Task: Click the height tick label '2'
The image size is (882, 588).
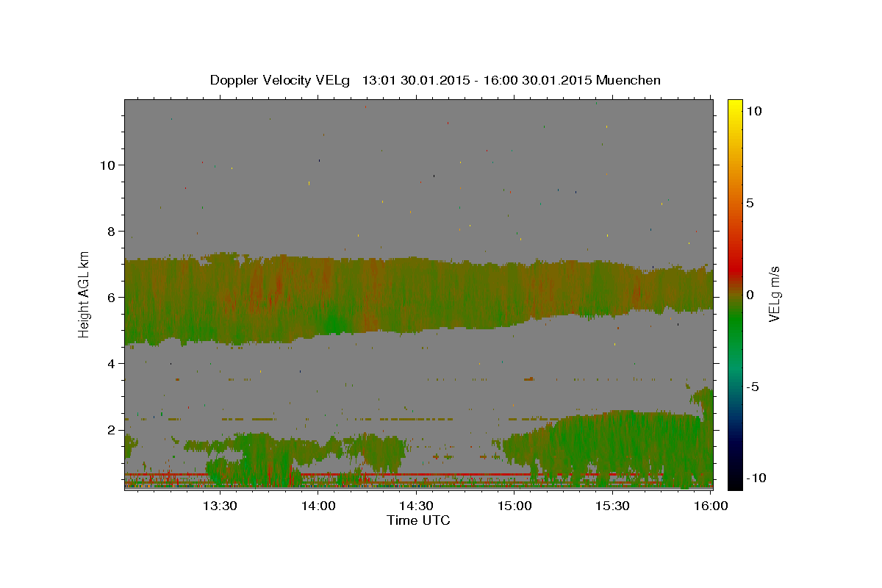Action: (110, 429)
